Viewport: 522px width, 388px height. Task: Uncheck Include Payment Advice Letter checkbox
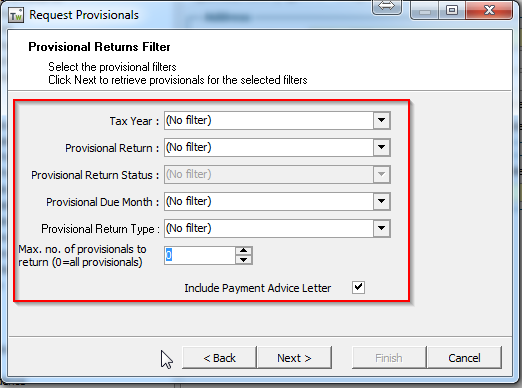point(358,287)
